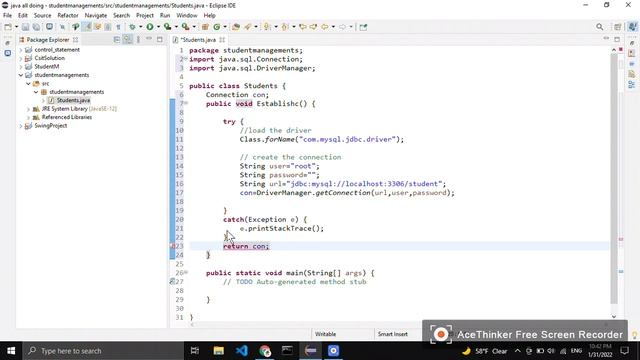
Task: Click the Open Perspective icon
Action: [618, 27]
